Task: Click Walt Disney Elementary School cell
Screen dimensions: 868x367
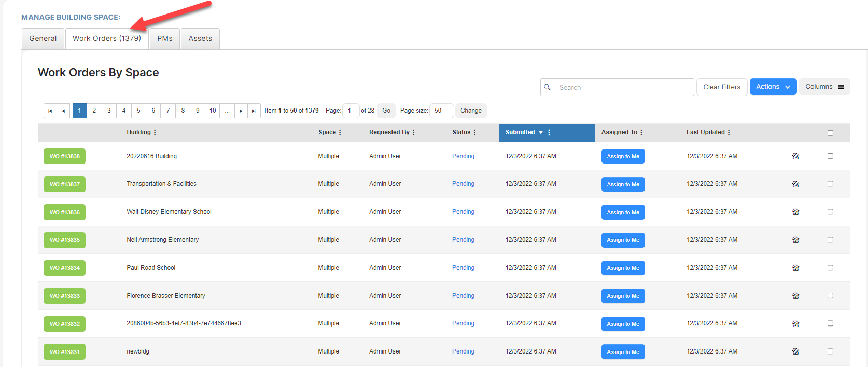Action: point(169,212)
